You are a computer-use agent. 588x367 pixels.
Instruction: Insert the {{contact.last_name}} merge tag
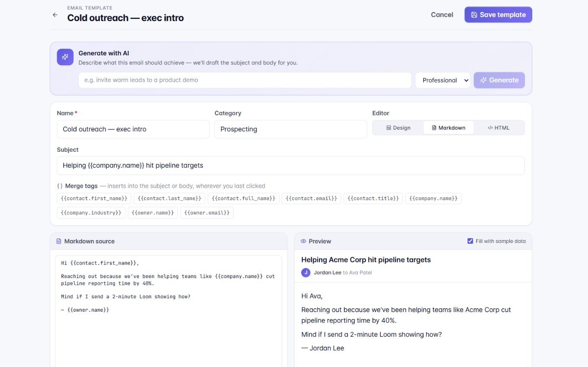[x=169, y=198]
